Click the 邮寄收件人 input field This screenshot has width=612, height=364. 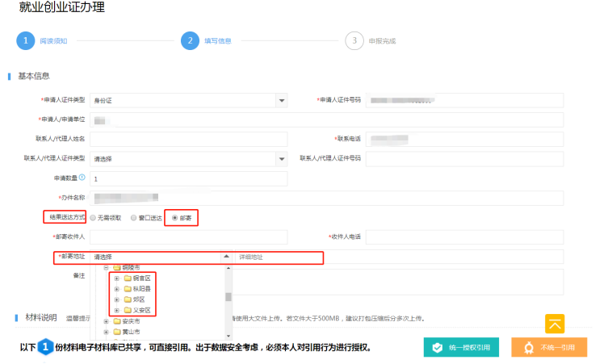pyautogui.click(x=188, y=237)
